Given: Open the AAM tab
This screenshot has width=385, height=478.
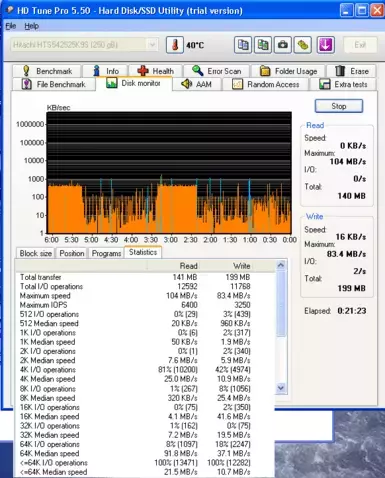Looking at the screenshot, I should point(197,84).
